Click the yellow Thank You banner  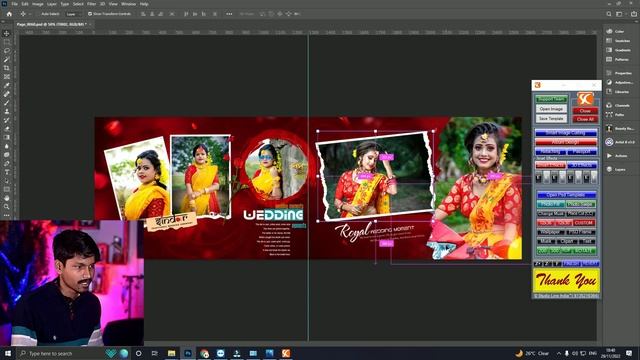click(x=566, y=280)
